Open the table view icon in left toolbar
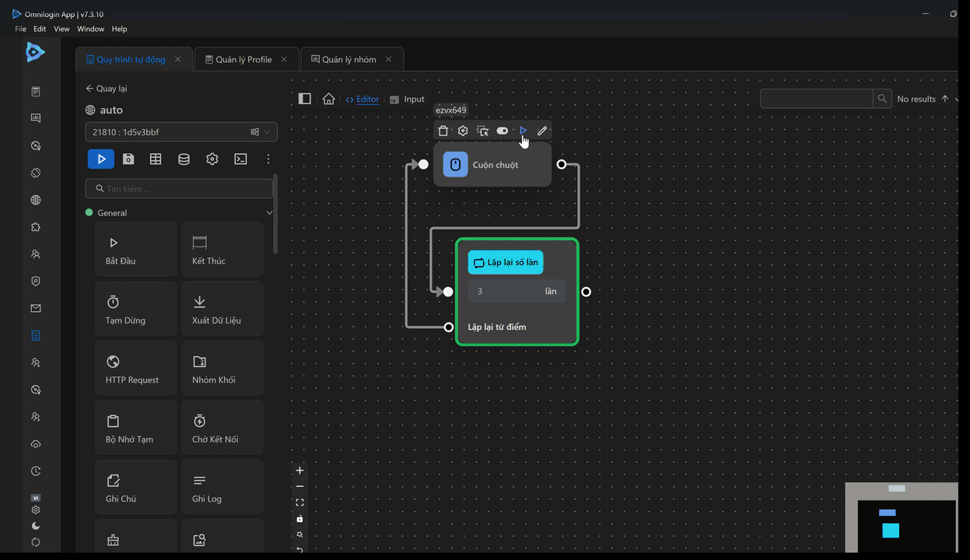This screenshot has height=560, width=970. point(156,159)
